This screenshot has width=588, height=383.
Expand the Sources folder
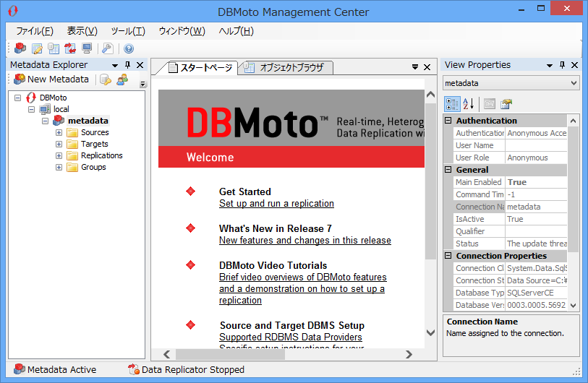(x=59, y=133)
